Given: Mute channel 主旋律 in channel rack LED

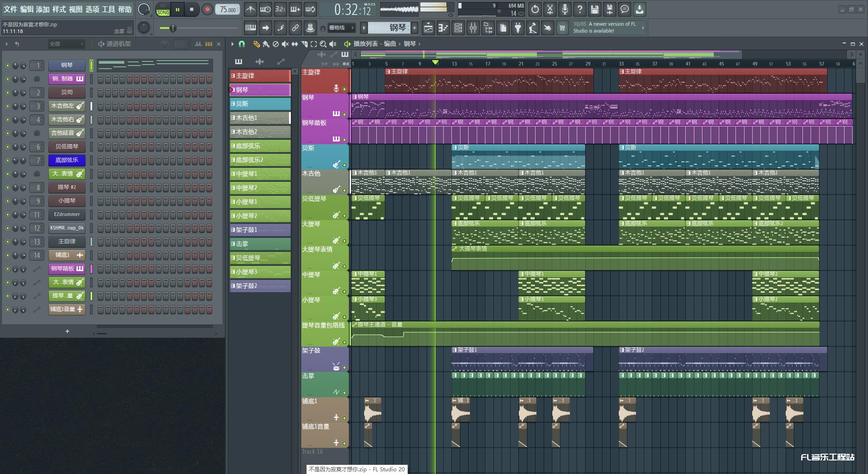Looking at the screenshot, I should [x=7, y=242].
